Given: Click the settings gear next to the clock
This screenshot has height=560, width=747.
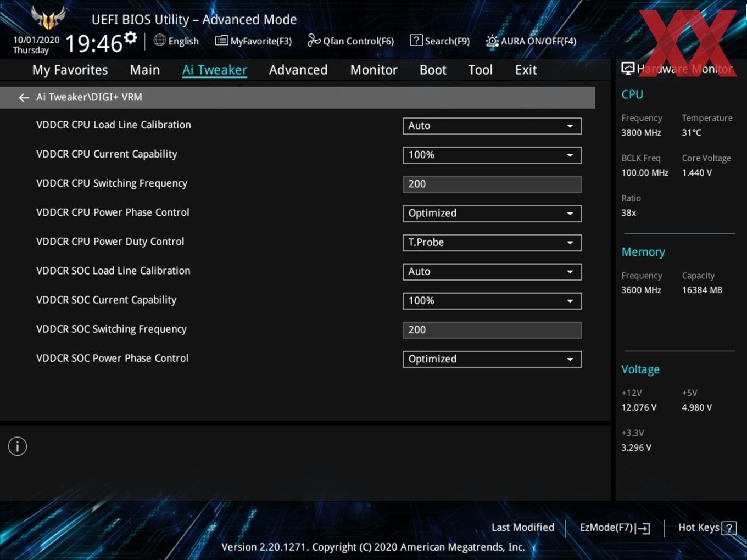Looking at the screenshot, I should click(x=130, y=38).
